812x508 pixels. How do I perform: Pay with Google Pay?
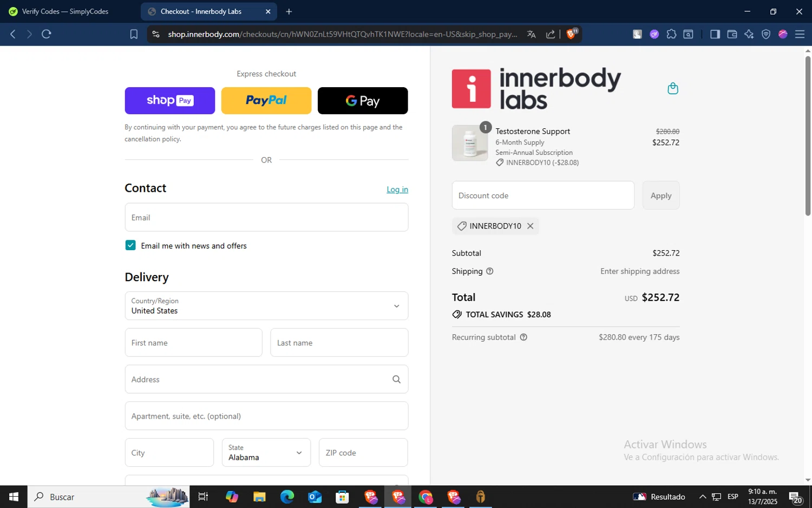[x=363, y=101]
